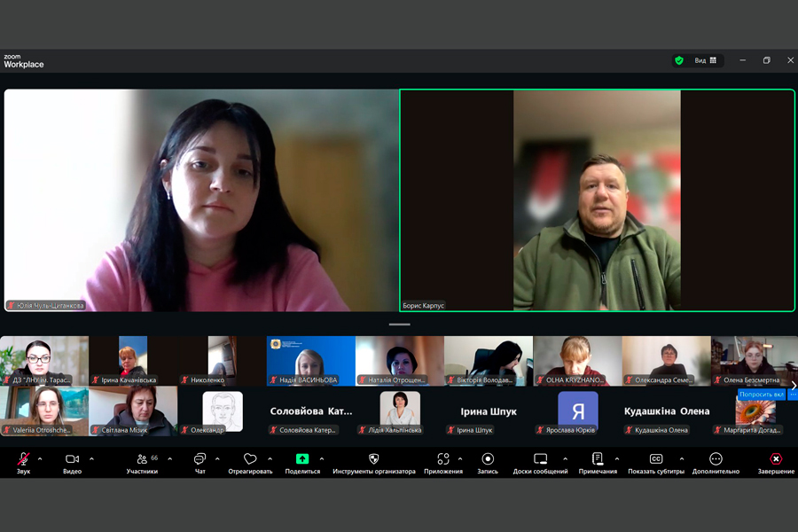Select Борис Карпус active speaker video
This screenshot has width=798, height=532.
point(597,200)
